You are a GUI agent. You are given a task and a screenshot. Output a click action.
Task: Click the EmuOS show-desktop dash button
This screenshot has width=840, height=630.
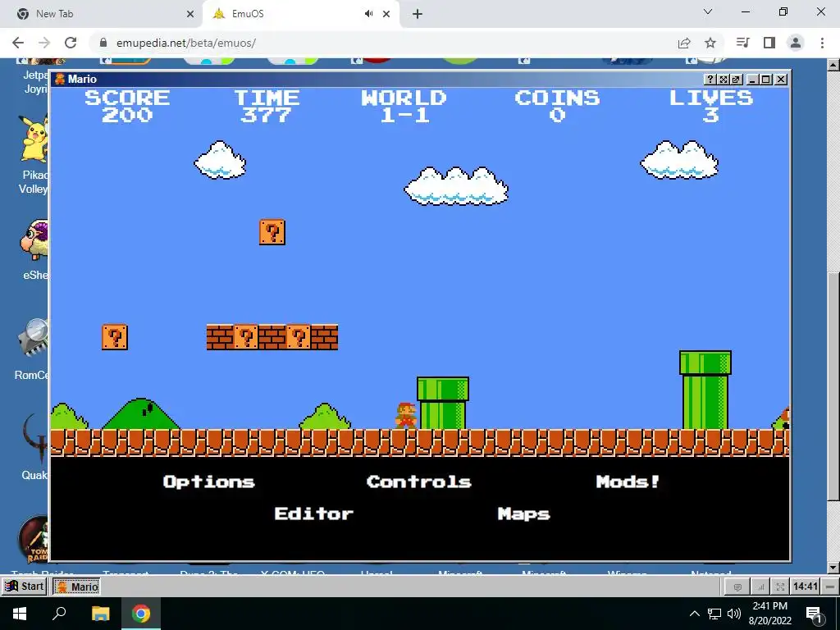click(830, 587)
